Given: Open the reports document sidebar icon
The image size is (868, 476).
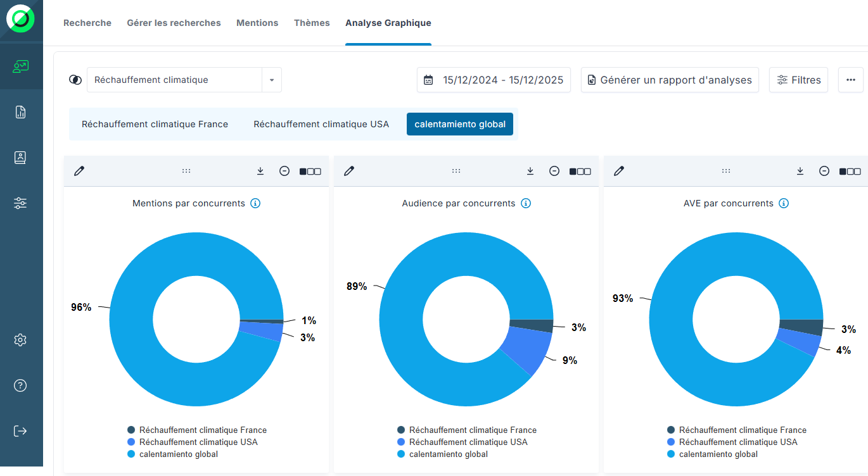Looking at the screenshot, I should pyautogui.click(x=20, y=112).
